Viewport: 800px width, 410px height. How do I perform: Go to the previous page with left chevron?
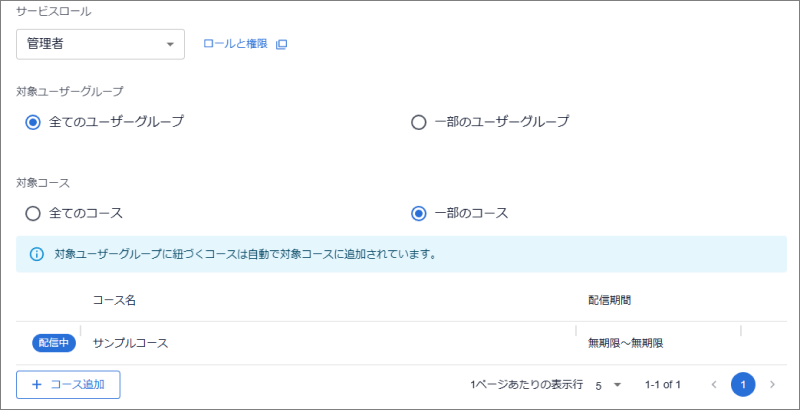click(713, 385)
